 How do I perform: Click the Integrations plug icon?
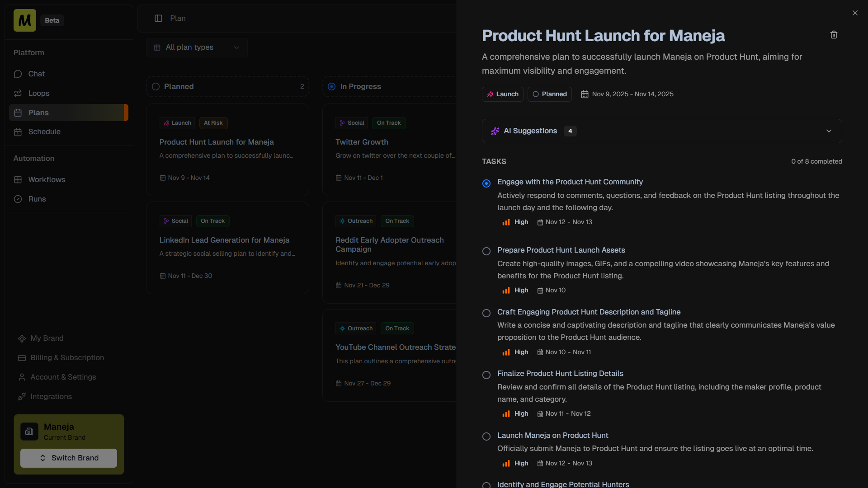point(22,397)
